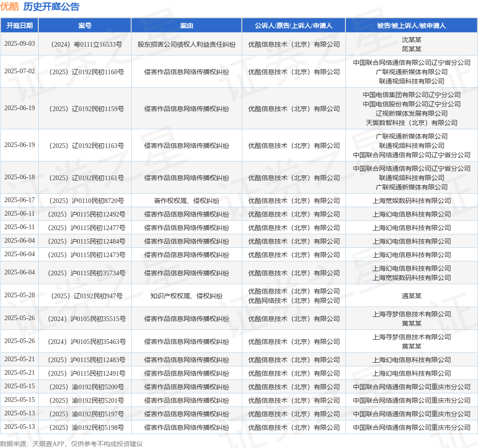Click 知识产权权属、侵权纠纷 cell
The image size is (478, 448).
(187, 296)
